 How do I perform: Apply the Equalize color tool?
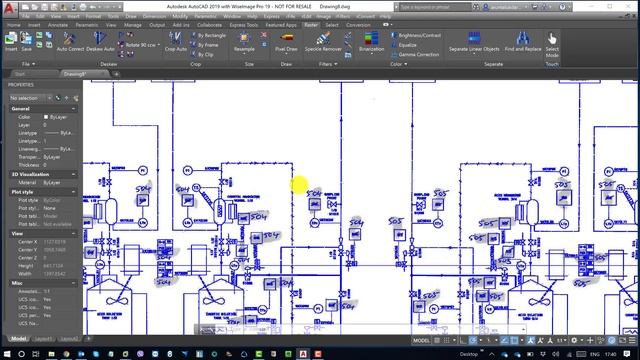click(404, 45)
